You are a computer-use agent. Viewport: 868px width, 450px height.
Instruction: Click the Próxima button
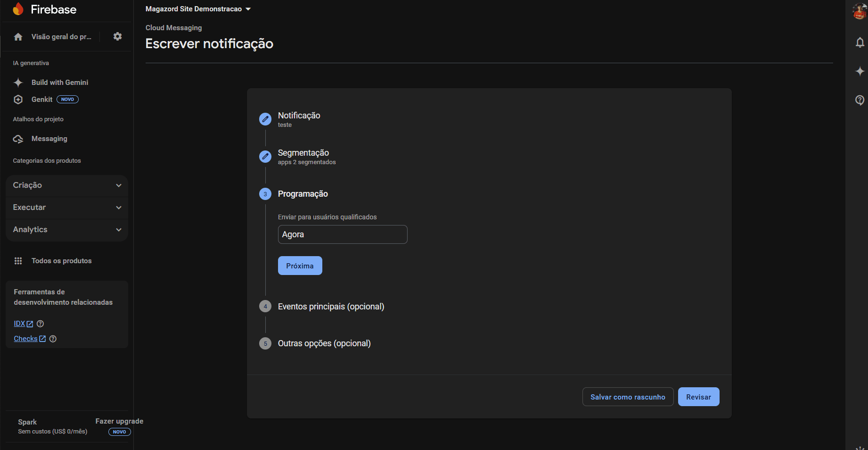(x=300, y=266)
